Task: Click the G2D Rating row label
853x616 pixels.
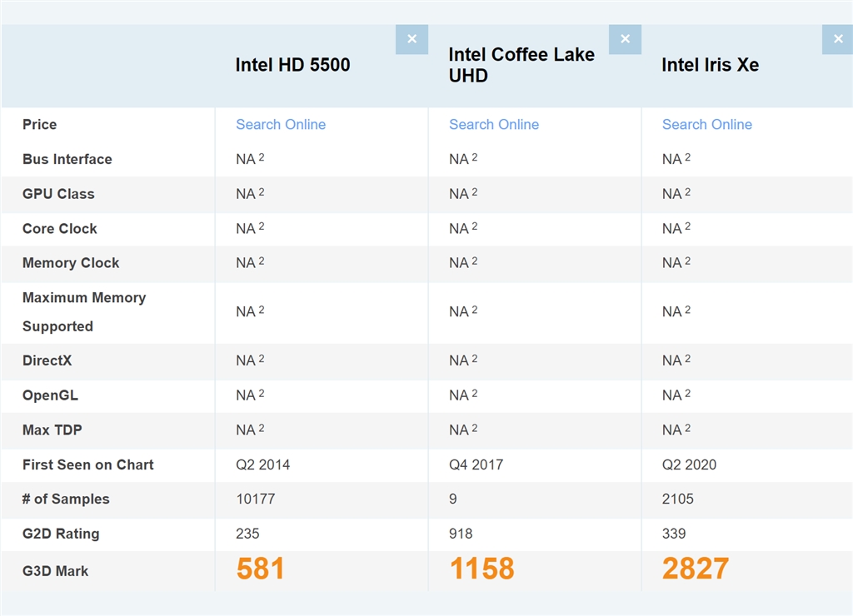Action: pyautogui.click(x=61, y=534)
